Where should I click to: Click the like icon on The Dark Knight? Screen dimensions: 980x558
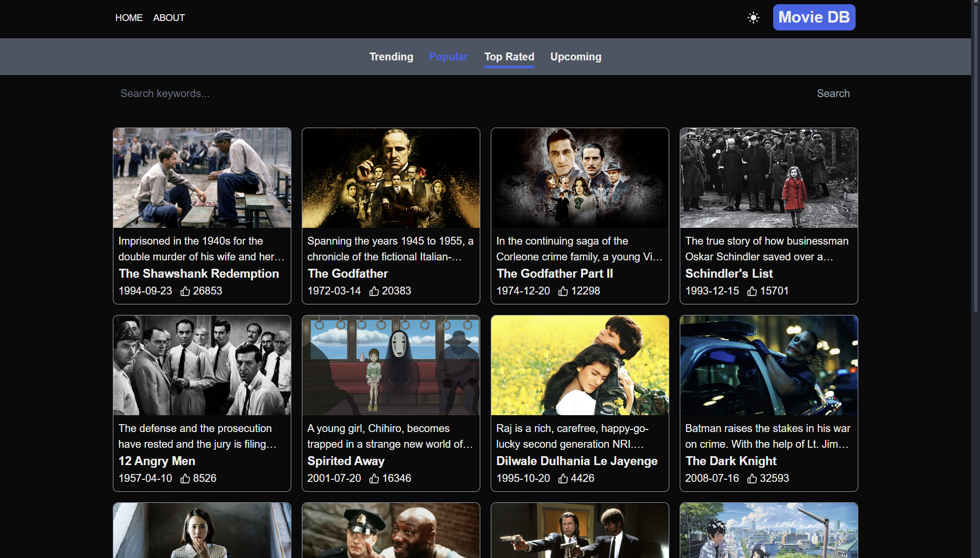tap(752, 479)
